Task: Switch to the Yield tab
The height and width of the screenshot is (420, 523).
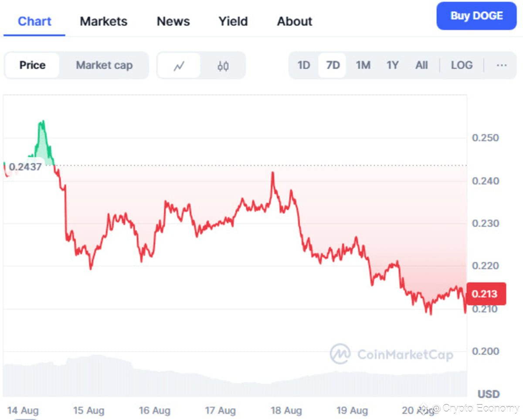Action: click(x=233, y=21)
